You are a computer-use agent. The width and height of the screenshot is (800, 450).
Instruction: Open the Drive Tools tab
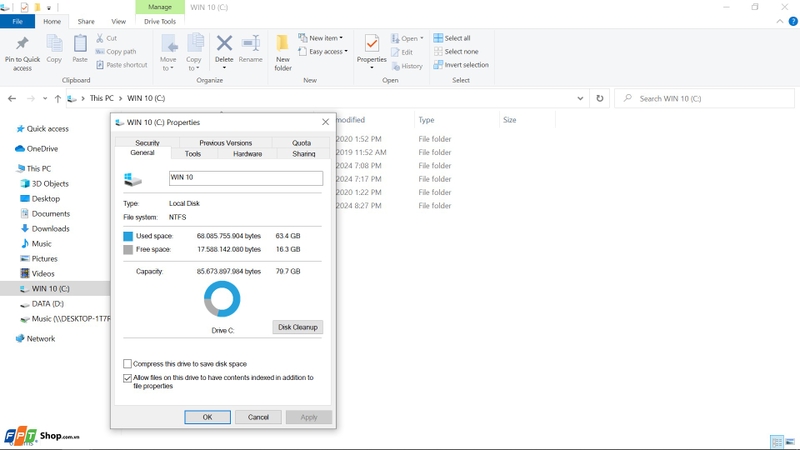coord(160,21)
